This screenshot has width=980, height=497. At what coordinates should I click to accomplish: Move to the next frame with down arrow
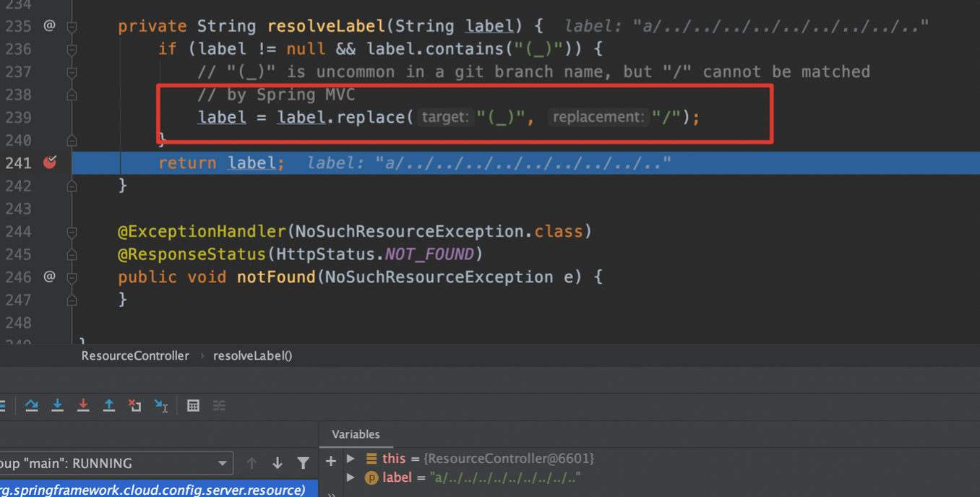point(278,463)
